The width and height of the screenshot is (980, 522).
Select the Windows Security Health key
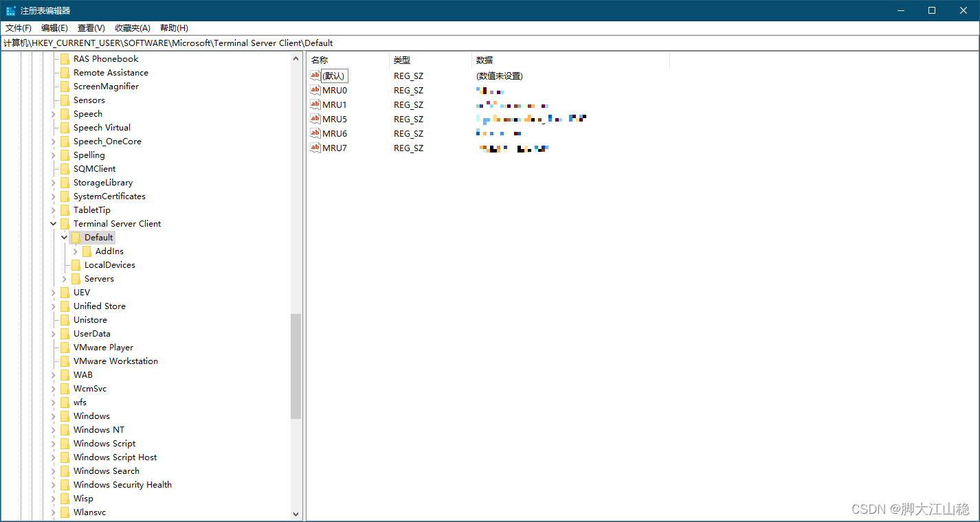click(x=122, y=485)
